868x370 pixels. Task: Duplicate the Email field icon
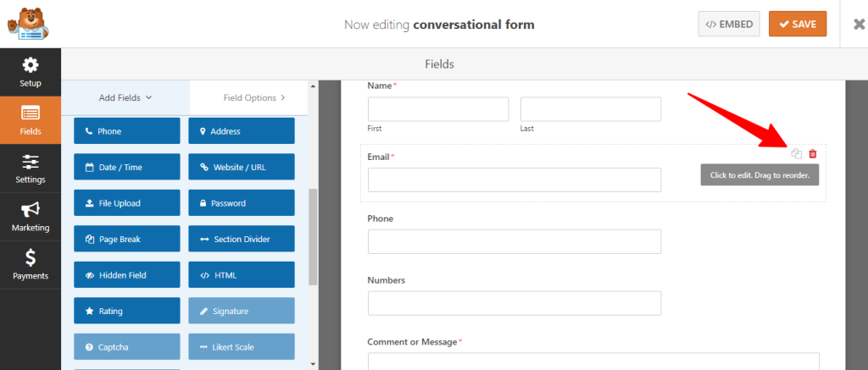[796, 154]
